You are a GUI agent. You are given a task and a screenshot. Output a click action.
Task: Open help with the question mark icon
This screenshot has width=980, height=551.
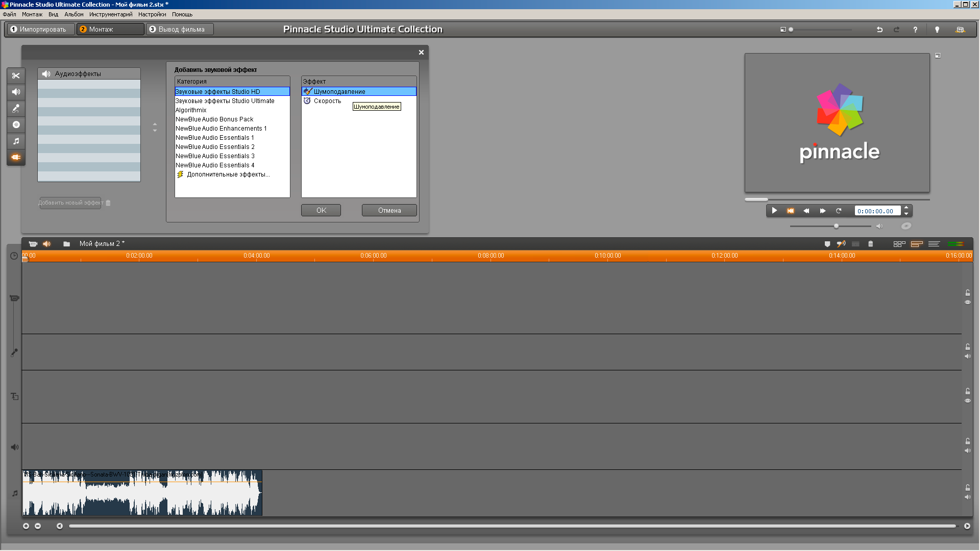[x=915, y=30]
